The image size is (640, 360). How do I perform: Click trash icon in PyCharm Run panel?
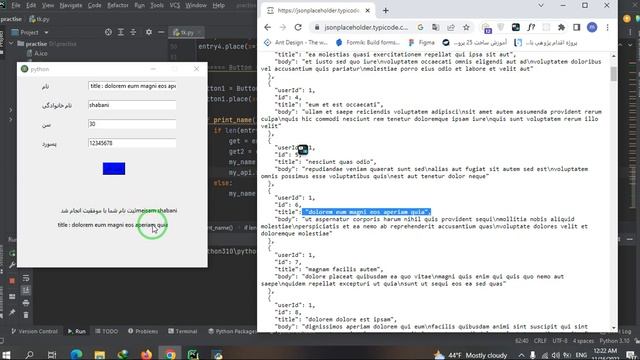point(26,315)
